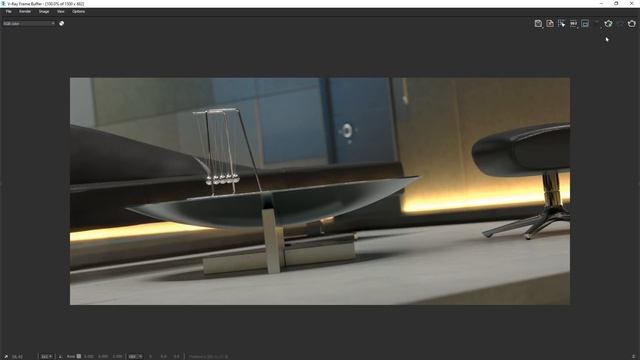Open the Options menu

[78, 11]
